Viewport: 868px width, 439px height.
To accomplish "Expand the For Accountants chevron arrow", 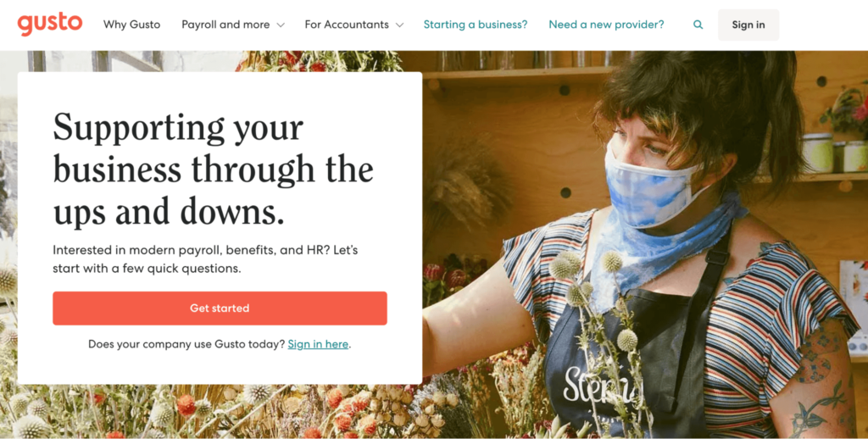I will (400, 25).
